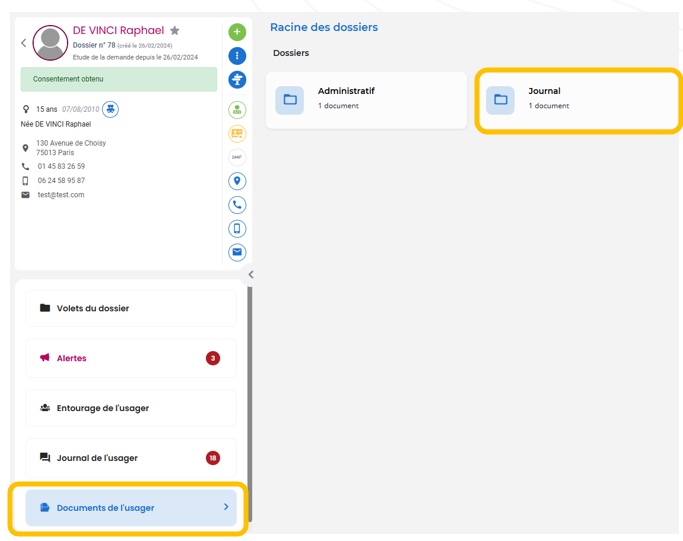Click the blue phone call button

(237, 205)
